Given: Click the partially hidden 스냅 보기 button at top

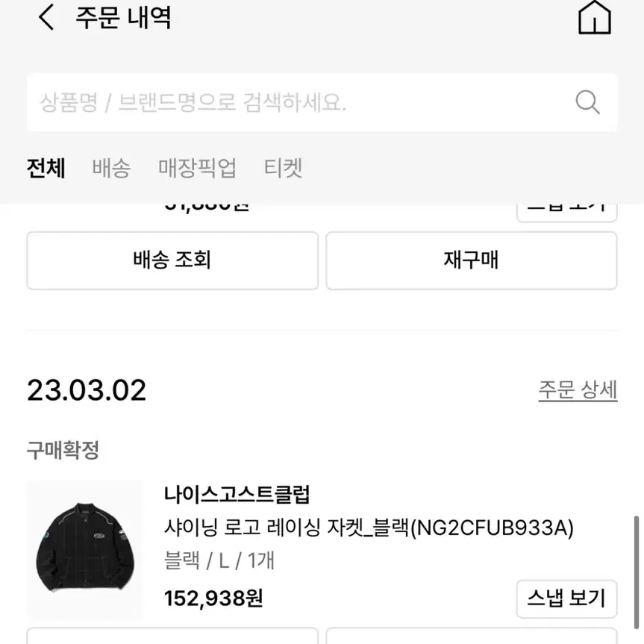Looking at the screenshot, I should [567, 213].
